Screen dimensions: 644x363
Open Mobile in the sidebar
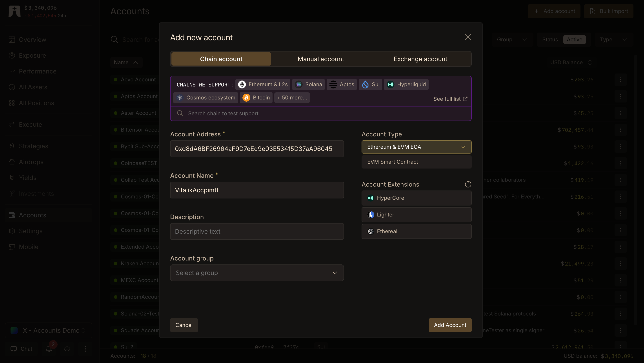pos(49,247)
